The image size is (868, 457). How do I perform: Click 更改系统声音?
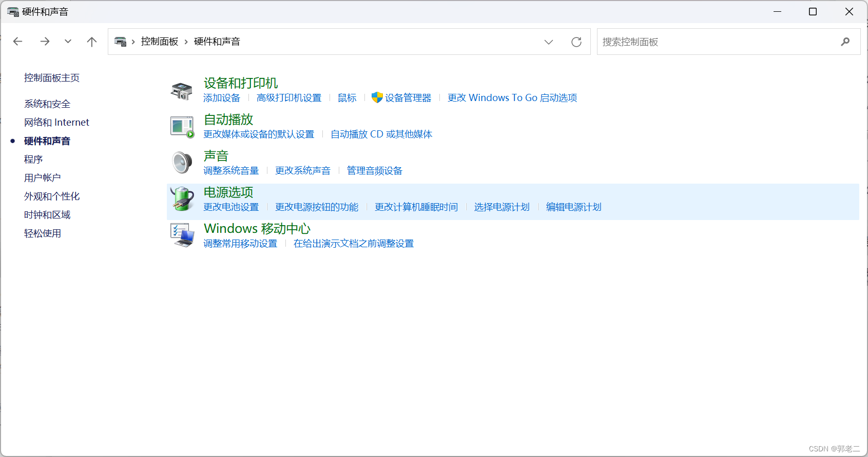(x=303, y=170)
